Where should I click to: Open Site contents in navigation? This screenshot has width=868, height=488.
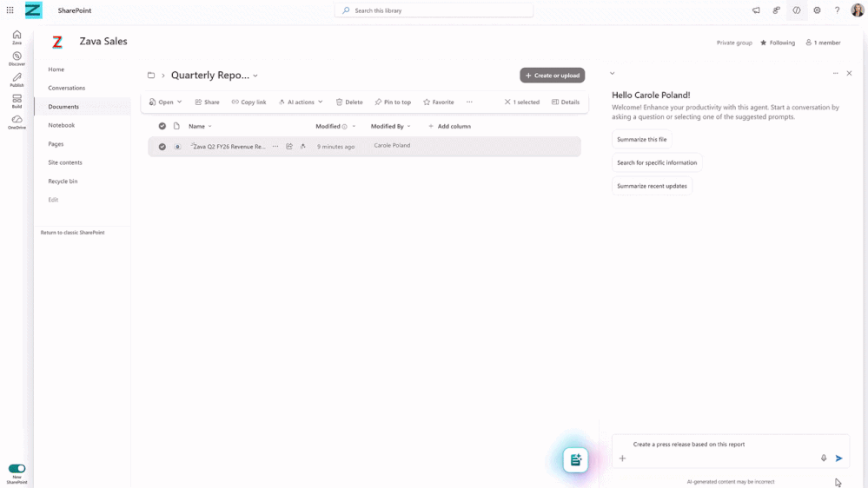[65, 162]
